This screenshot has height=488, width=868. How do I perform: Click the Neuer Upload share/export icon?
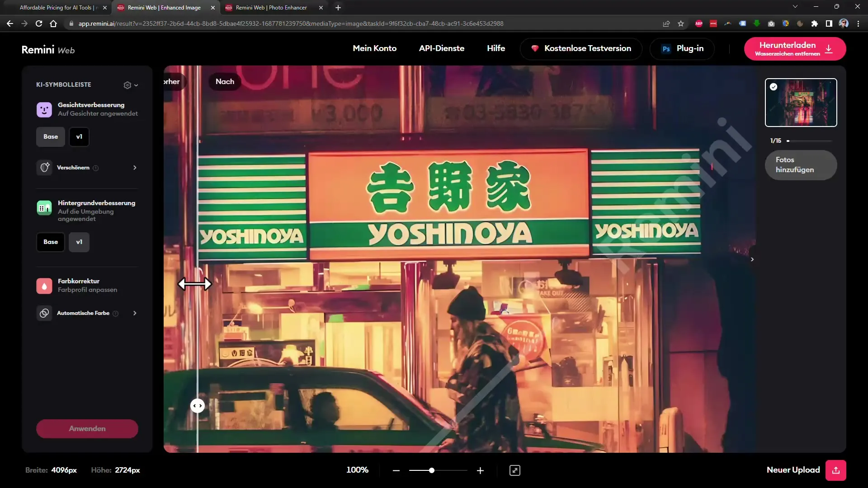[836, 470]
